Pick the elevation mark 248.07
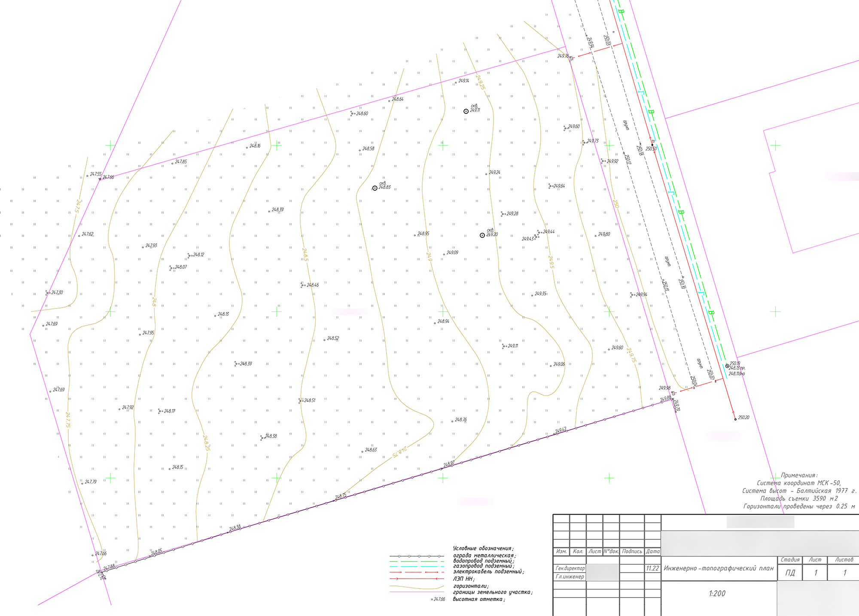Image resolution: width=859 pixels, height=616 pixels. coord(181,267)
